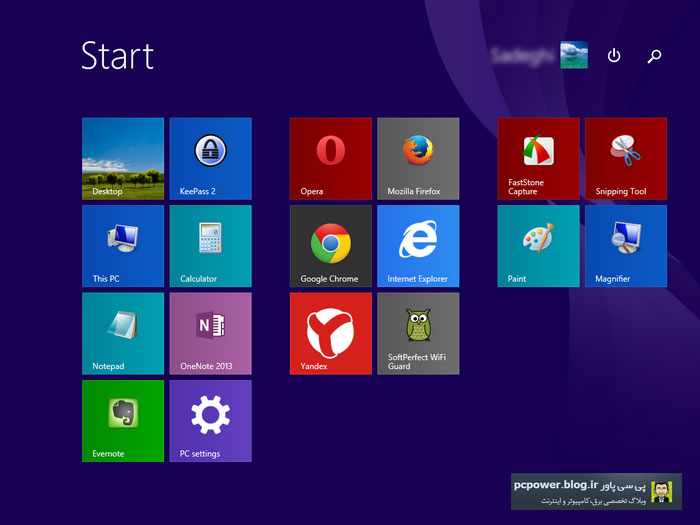
Task: Open PC settings gear tile
Action: pyautogui.click(x=210, y=421)
